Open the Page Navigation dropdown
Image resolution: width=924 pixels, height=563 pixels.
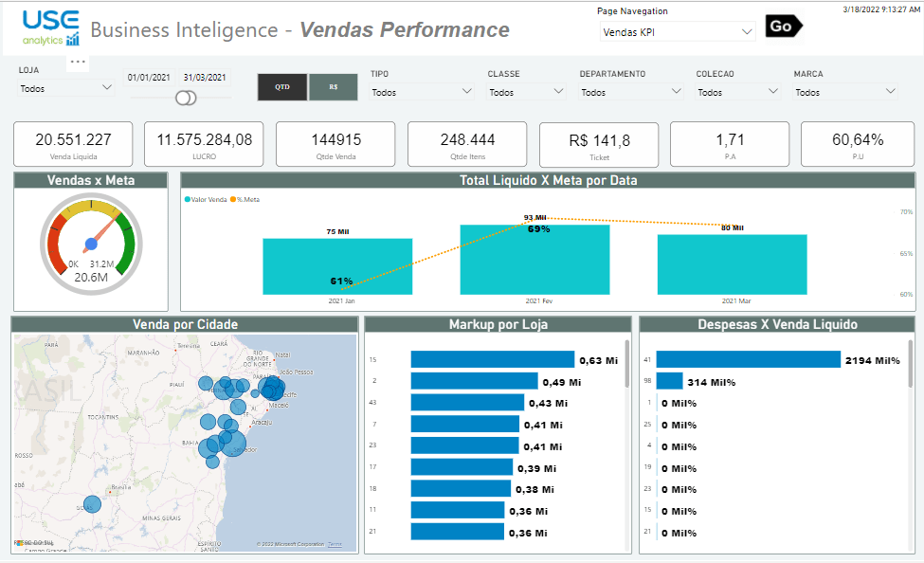676,31
